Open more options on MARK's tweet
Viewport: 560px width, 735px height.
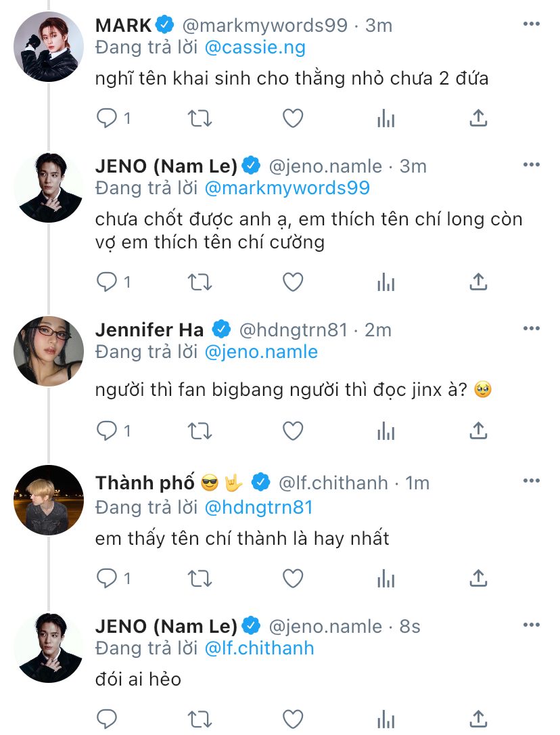pos(532,24)
